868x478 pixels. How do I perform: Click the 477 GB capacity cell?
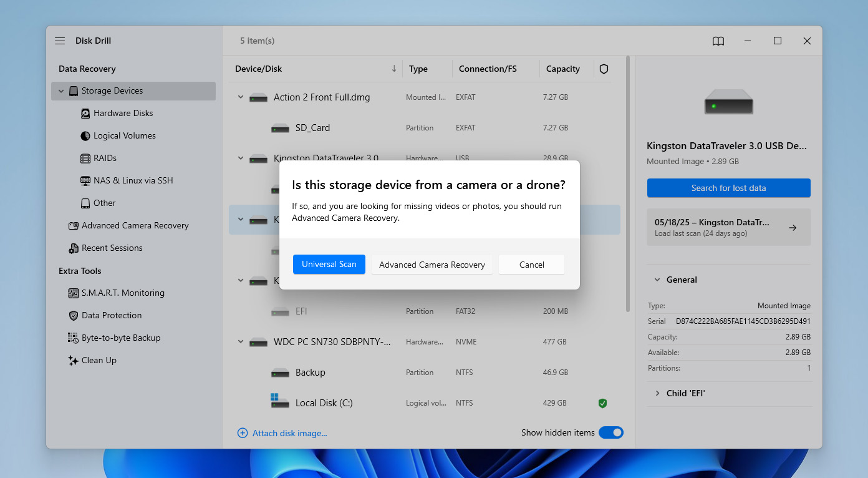point(555,342)
